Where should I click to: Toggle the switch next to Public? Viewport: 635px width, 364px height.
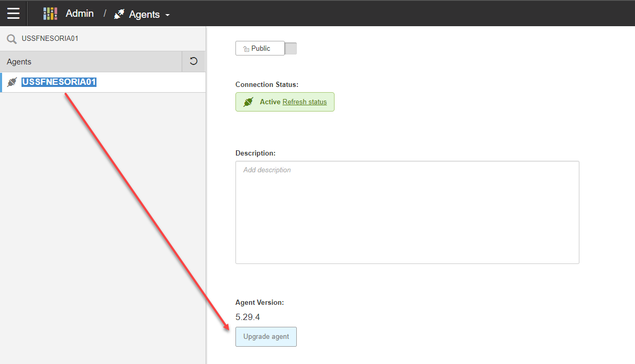[290, 49]
